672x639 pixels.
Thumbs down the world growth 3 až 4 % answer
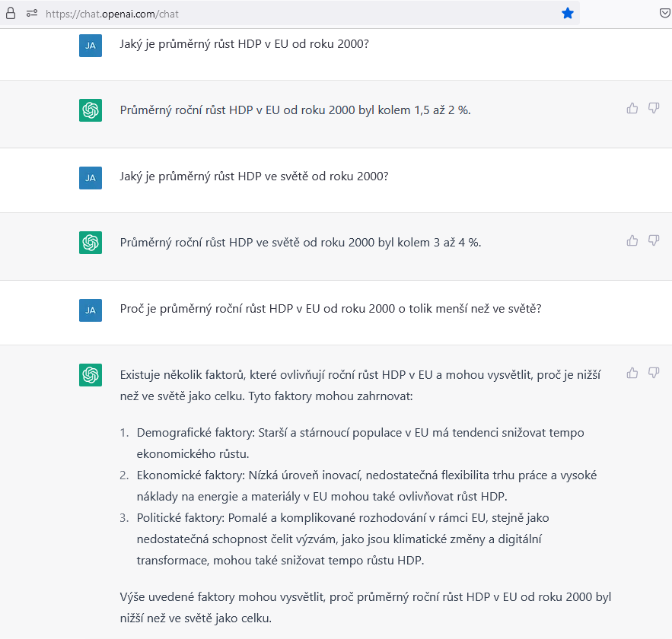tap(654, 240)
